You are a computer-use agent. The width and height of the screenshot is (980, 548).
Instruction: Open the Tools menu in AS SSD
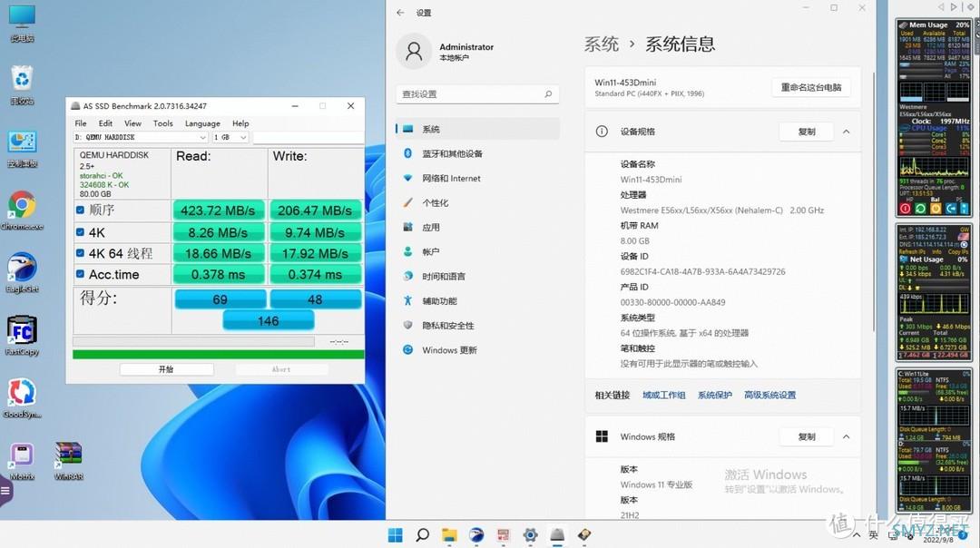162,123
